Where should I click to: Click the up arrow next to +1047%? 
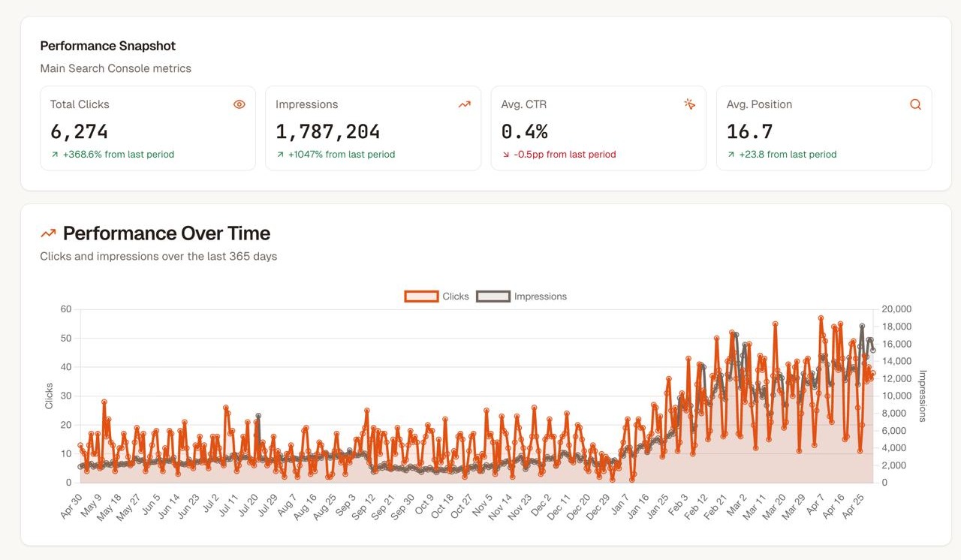click(279, 155)
